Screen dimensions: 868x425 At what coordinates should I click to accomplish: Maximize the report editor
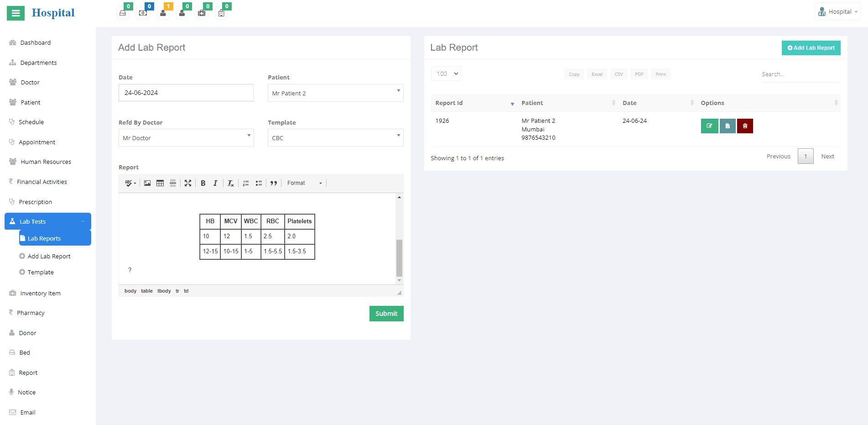pos(188,183)
